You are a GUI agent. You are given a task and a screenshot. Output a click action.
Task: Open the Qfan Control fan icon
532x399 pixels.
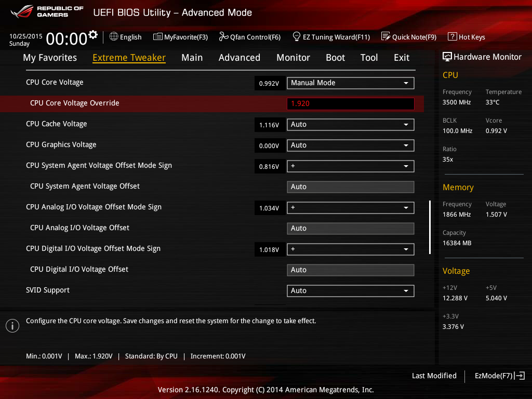tap(223, 36)
